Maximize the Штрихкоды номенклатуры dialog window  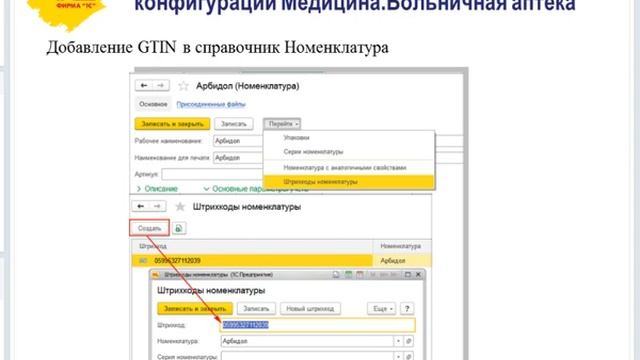point(407,275)
